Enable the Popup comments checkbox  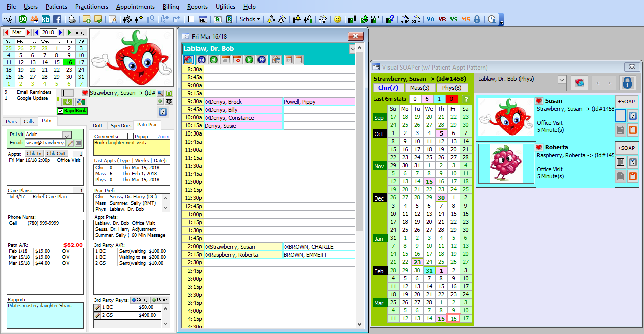131,136
